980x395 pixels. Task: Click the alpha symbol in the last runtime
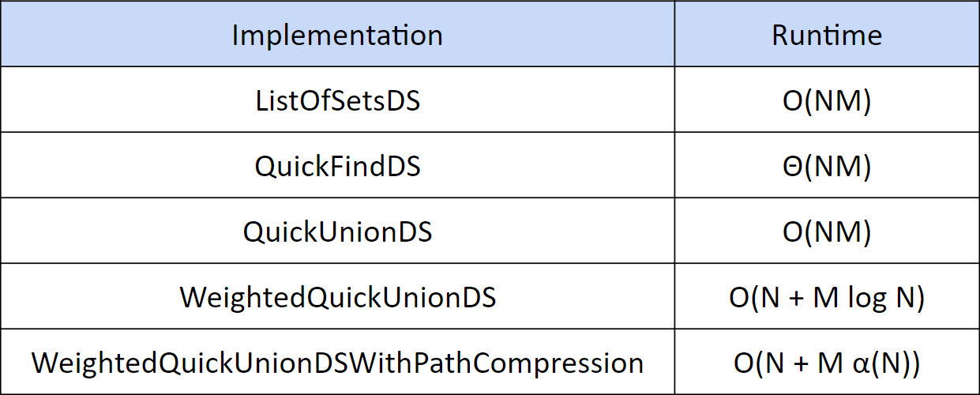(x=864, y=365)
